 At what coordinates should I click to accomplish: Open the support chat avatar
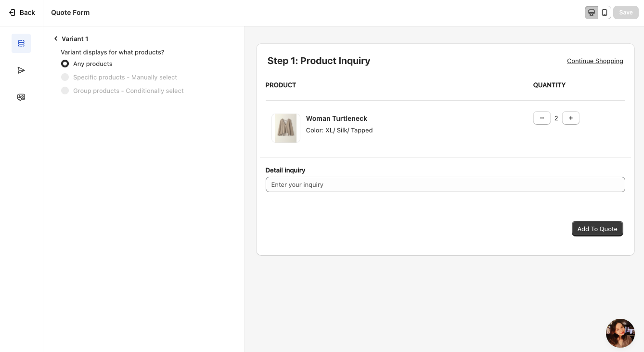point(620,333)
